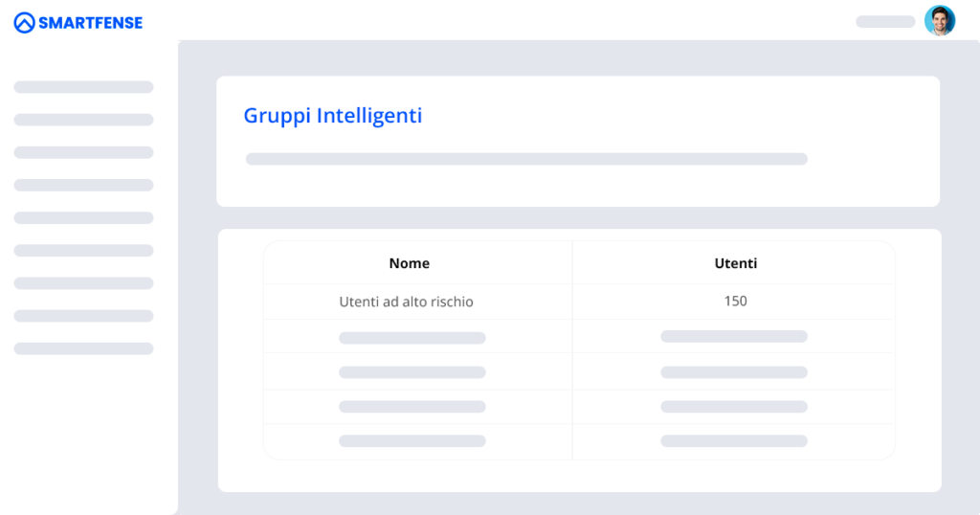The width and height of the screenshot is (980, 515).
Task: Open the Utenti ad alto rischio group
Action: [x=406, y=302]
